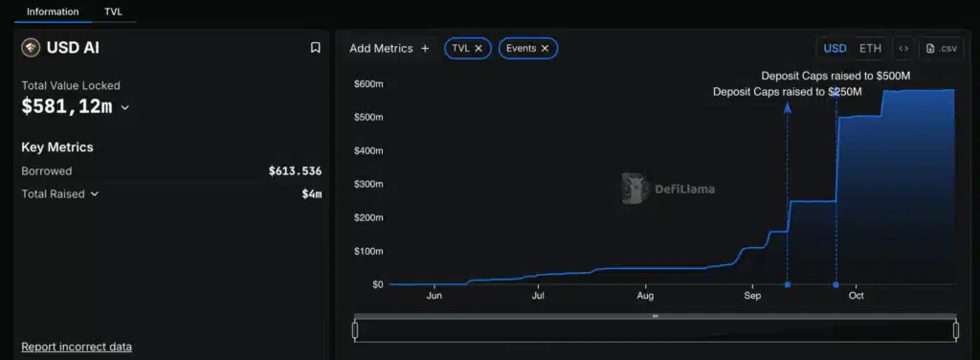980x360 pixels.
Task: Click the $200m y-axis label
Action: 368,217
